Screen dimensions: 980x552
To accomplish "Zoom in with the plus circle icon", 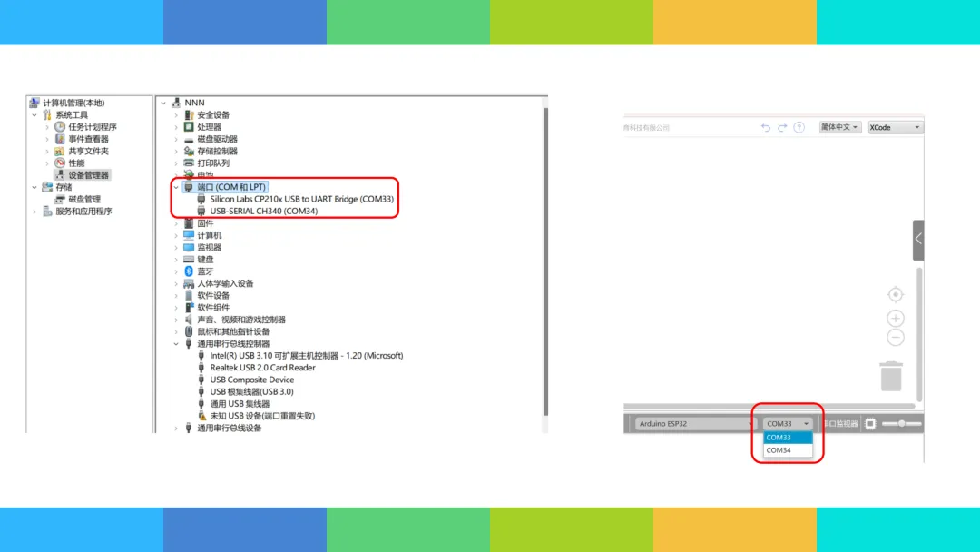I will click(895, 318).
